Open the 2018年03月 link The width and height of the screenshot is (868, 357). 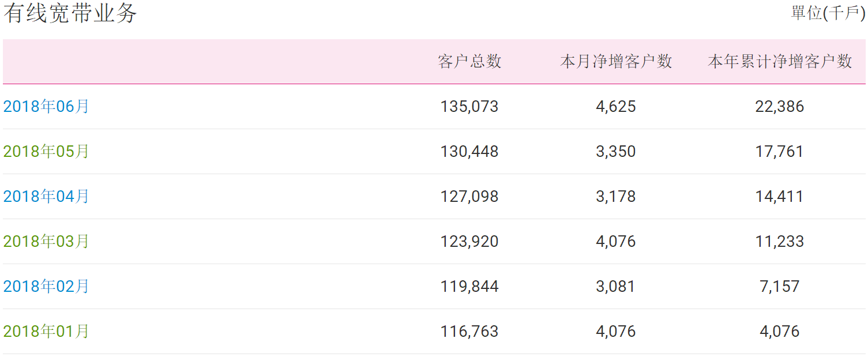coord(46,242)
